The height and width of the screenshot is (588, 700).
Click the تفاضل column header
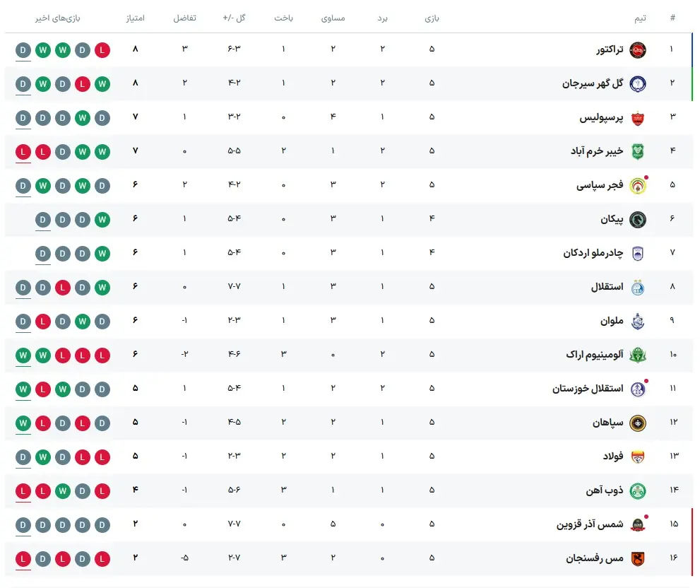click(x=185, y=18)
